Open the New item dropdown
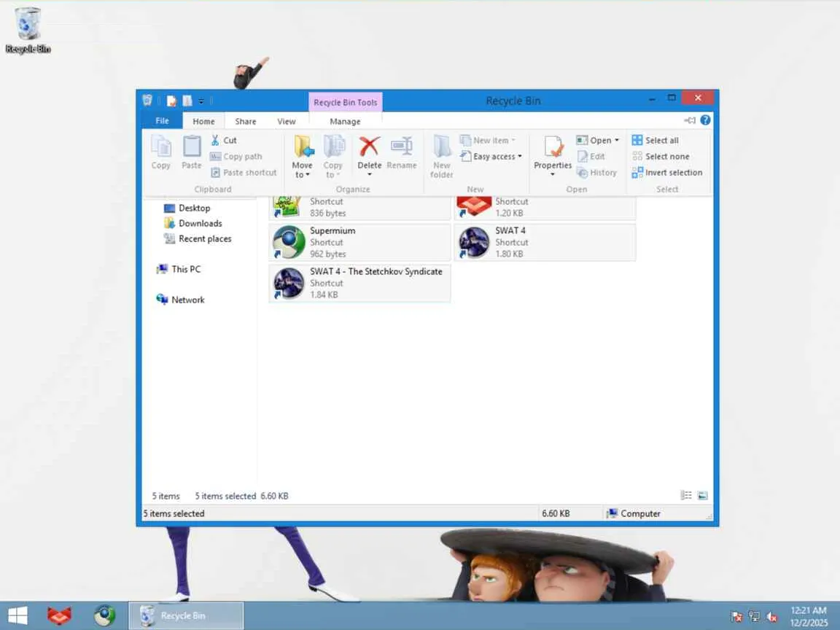Viewport: 840px width, 630px height. (488, 140)
